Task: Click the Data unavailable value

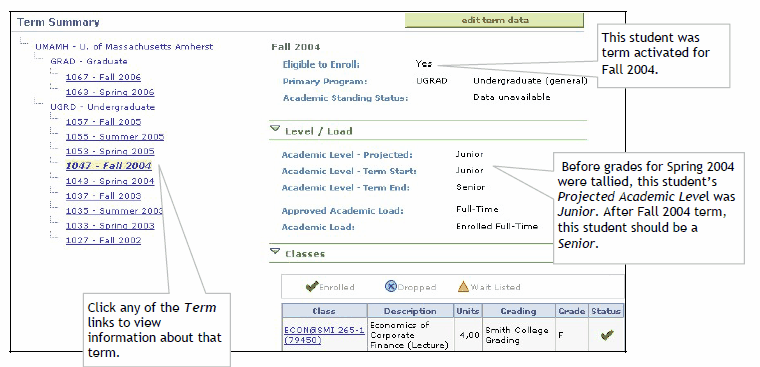Action: (512, 97)
